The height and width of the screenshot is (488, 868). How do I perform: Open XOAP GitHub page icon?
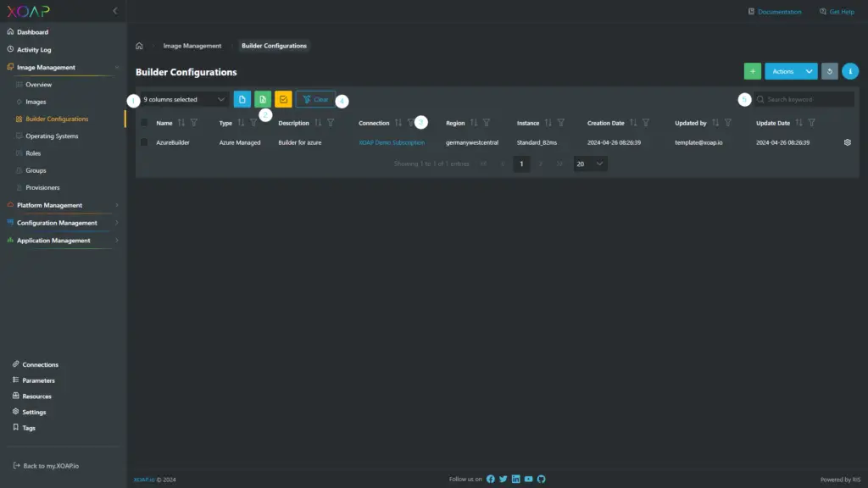[x=542, y=480]
